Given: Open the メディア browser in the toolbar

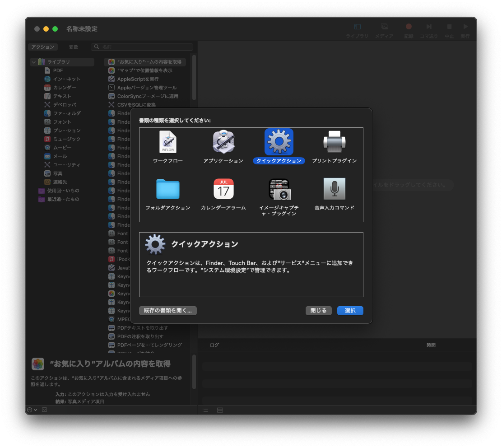Looking at the screenshot, I should pos(384,26).
